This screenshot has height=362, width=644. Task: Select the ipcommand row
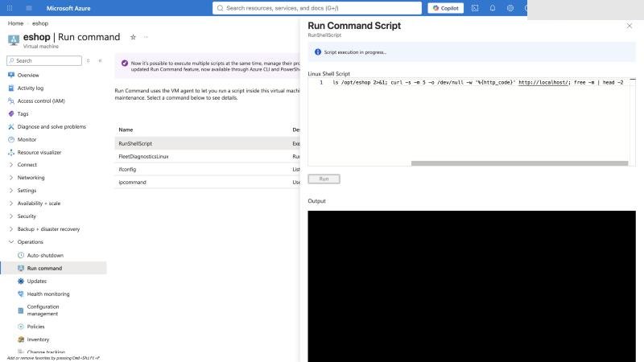tap(208, 183)
